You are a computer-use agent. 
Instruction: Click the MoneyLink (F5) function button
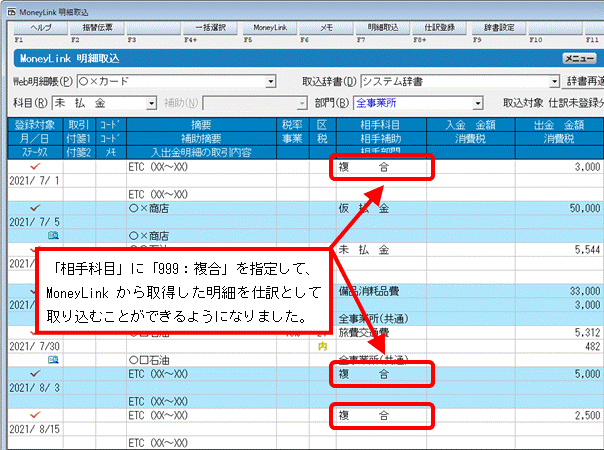coord(270,28)
